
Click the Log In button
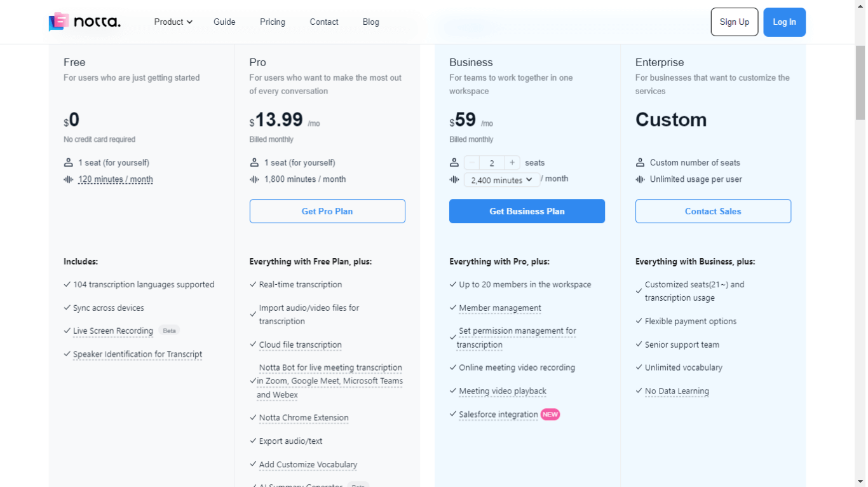[x=784, y=22]
